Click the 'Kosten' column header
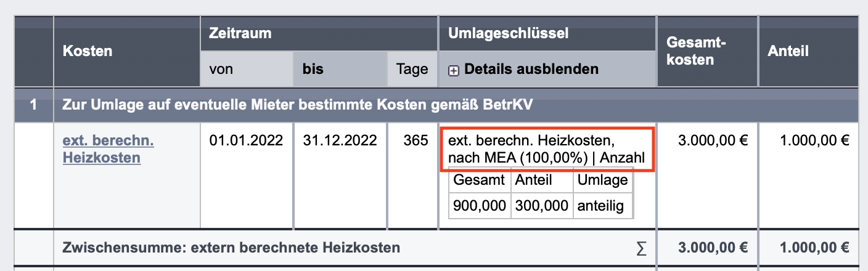This screenshot has height=271, width=868. click(88, 51)
